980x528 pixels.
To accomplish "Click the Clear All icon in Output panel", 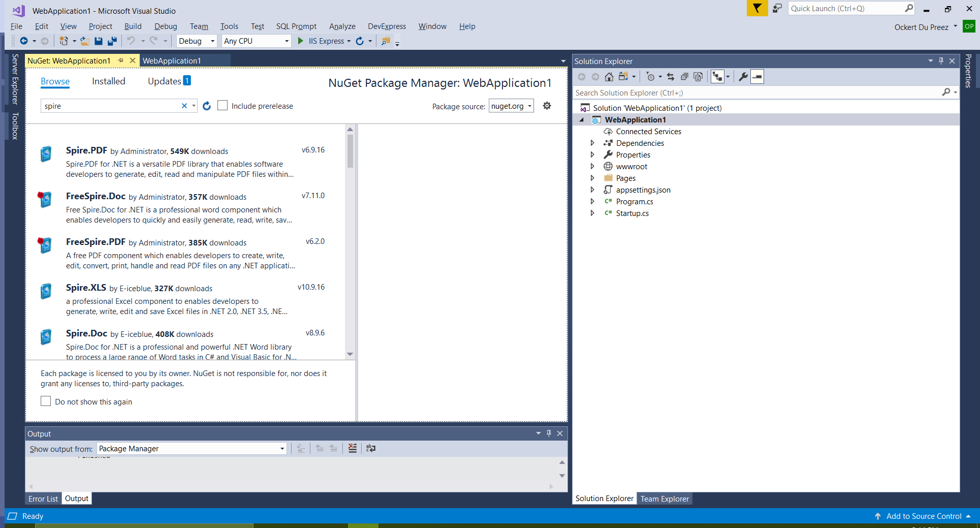I will 352,448.
